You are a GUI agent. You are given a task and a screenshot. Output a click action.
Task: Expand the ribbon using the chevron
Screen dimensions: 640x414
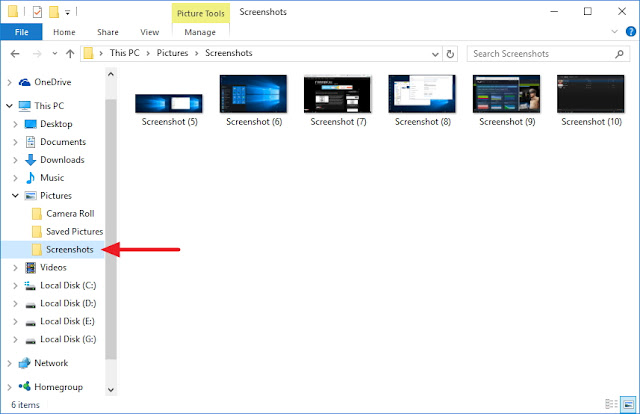pos(614,31)
